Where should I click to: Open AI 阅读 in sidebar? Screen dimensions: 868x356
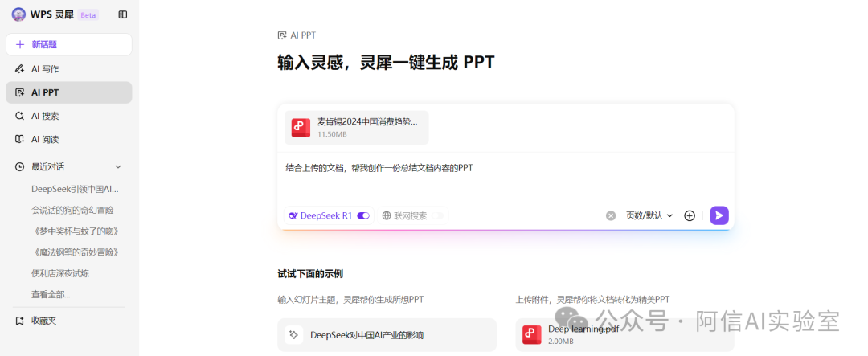(x=69, y=139)
